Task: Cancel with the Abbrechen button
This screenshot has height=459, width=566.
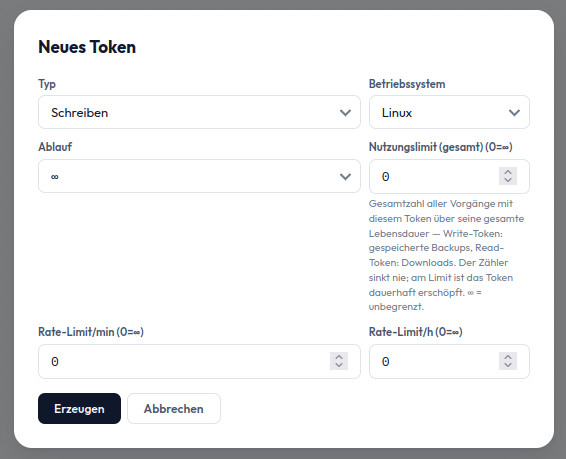Action: pos(174,408)
